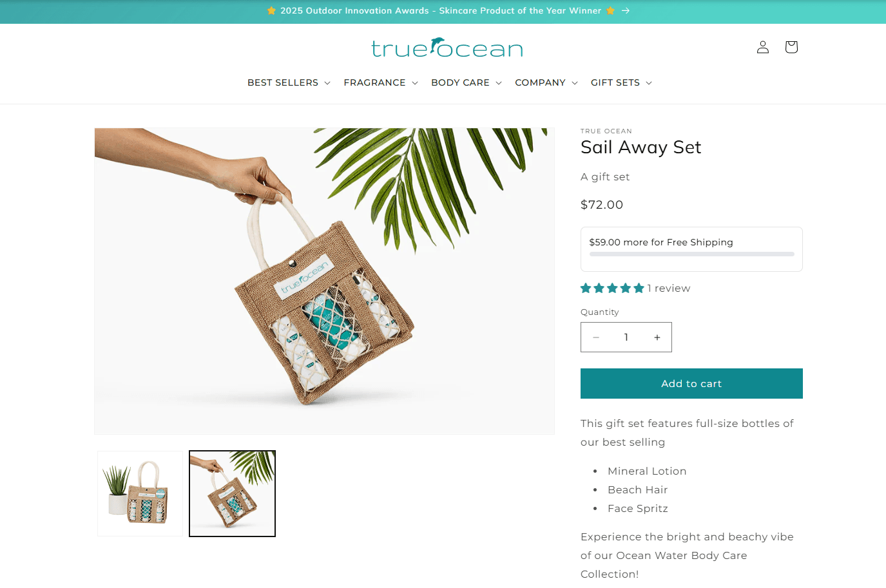Open the account login icon
This screenshot has height=588, width=886.
pos(763,47)
